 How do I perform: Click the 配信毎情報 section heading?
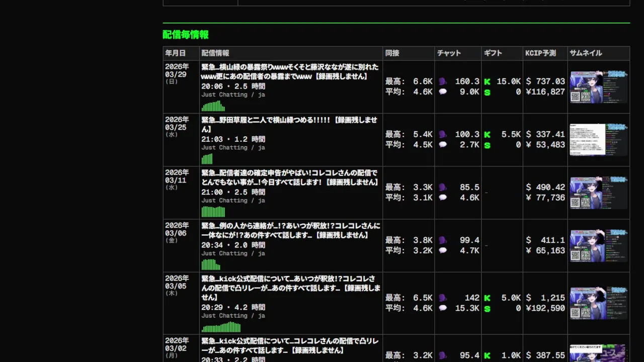[x=186, y=35]
